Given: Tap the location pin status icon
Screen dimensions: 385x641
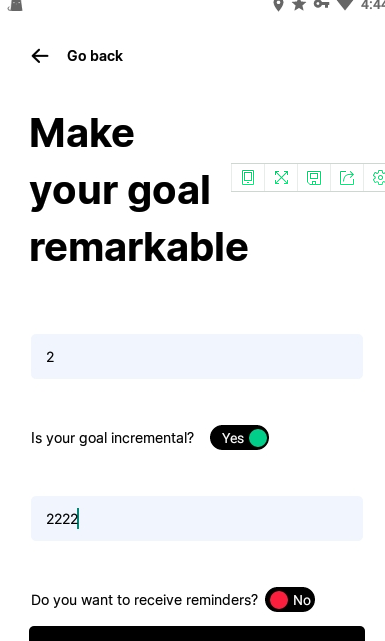Looking at the screenshot, I should [x=278, y=5].
